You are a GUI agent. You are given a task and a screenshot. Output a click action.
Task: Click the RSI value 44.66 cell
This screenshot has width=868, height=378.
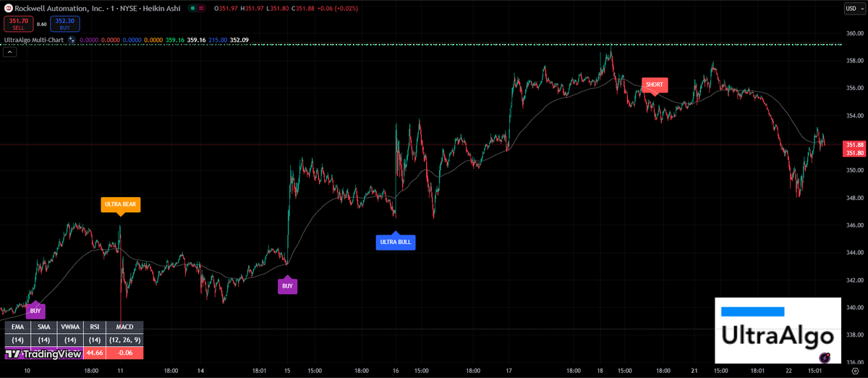(x=95, y=353)
